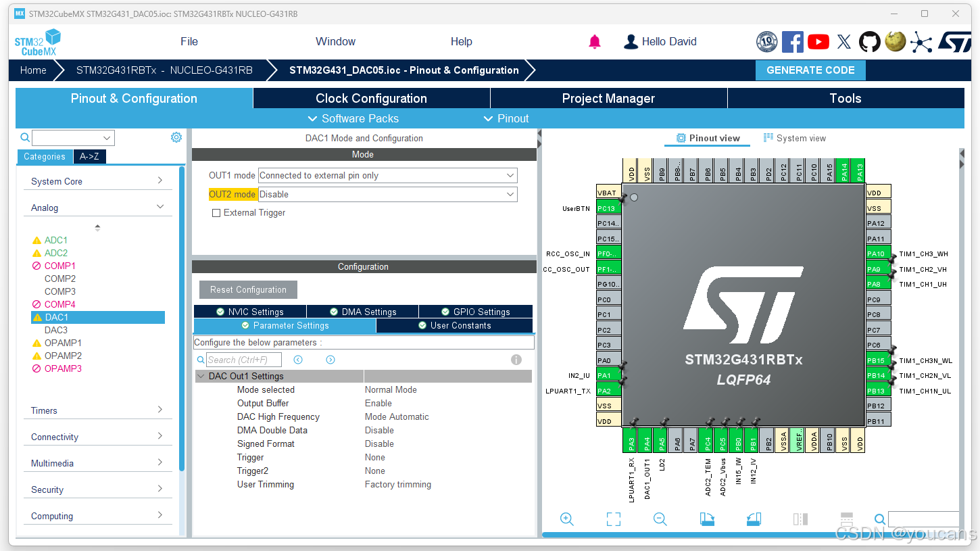Click the peripheral search magnifier icon

pyautogui.click(x=25, y=137)
